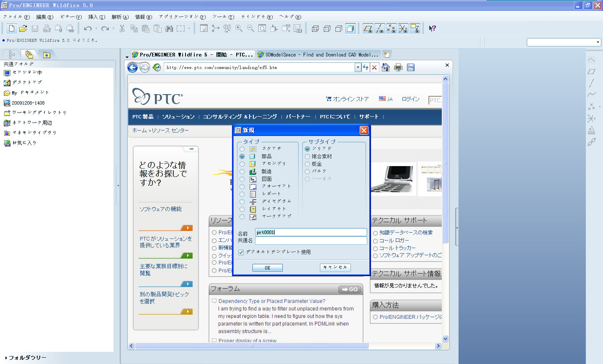Click キャンセル in the 新規 dialog
Image resolution: width=603 pixels, height=364 pixels.
tap(335, 268)
